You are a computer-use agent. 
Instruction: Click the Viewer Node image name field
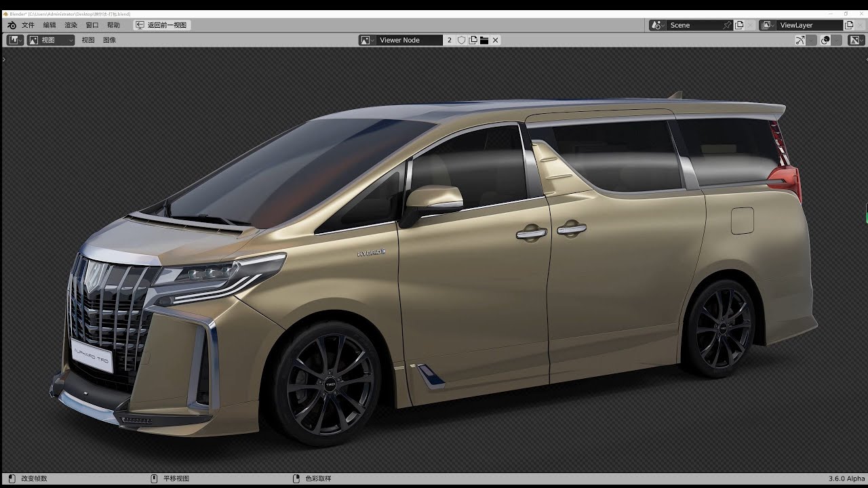pyautogui.click(x=409, y=40)
